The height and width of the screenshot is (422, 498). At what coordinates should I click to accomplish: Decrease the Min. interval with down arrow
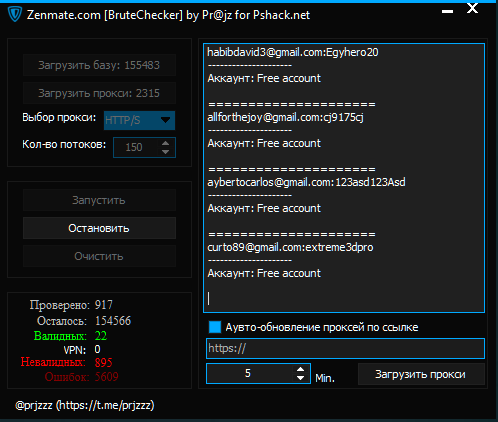coord(301,378)
